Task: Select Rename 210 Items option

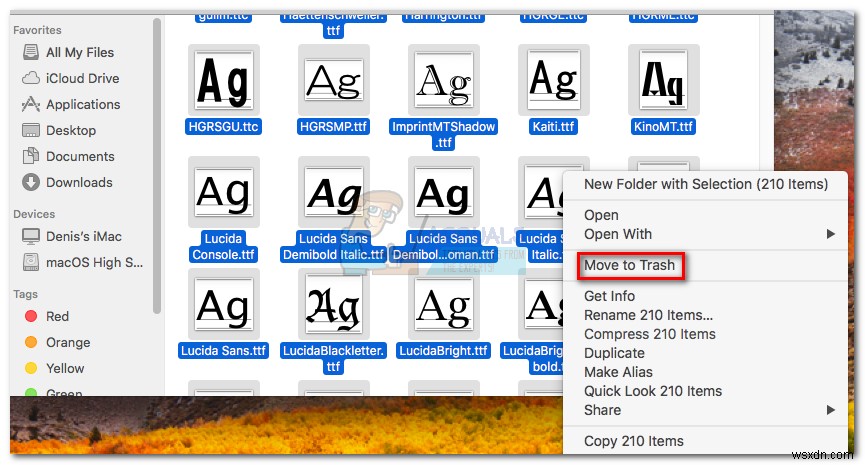Action: 648,315
